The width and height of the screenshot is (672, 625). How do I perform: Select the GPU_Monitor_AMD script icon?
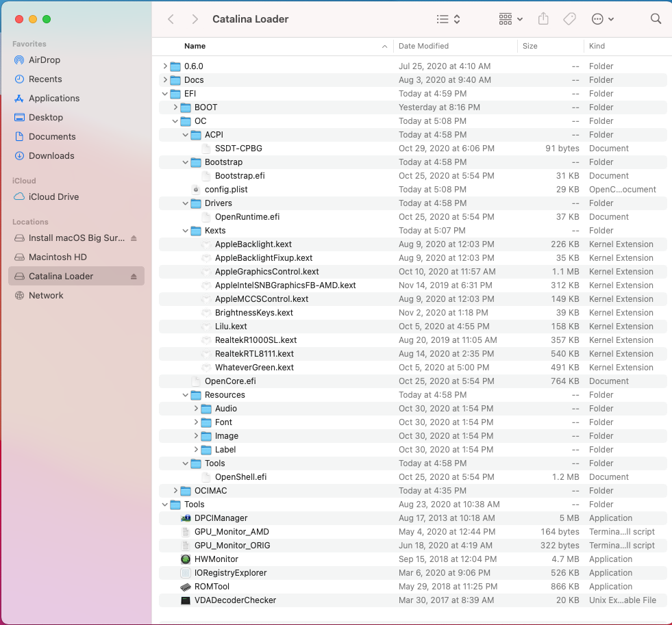(x=186, y=532)
